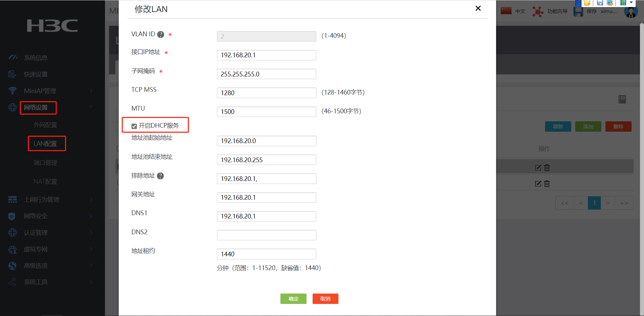Click the red 取消 button

(325, 299)
